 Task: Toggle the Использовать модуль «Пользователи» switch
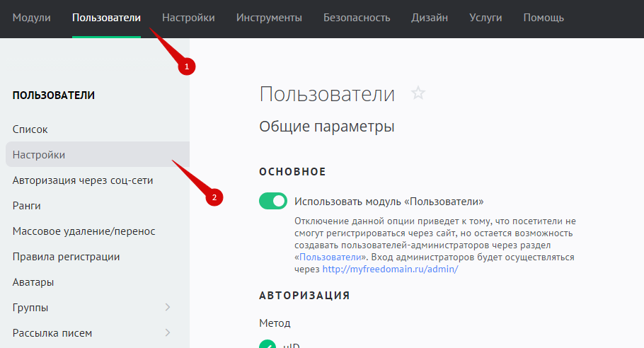[x=273, y=201]
